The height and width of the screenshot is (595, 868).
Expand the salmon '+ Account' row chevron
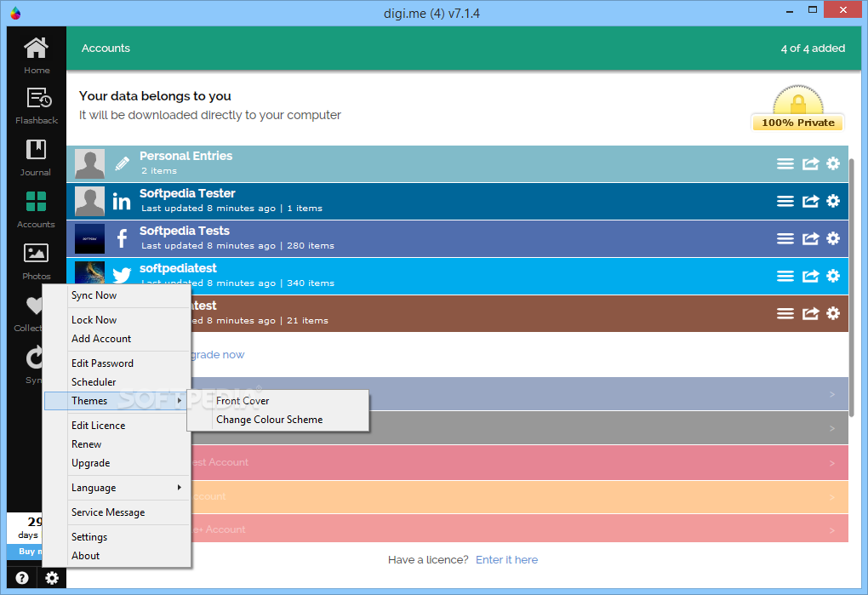tap(832, 530)
